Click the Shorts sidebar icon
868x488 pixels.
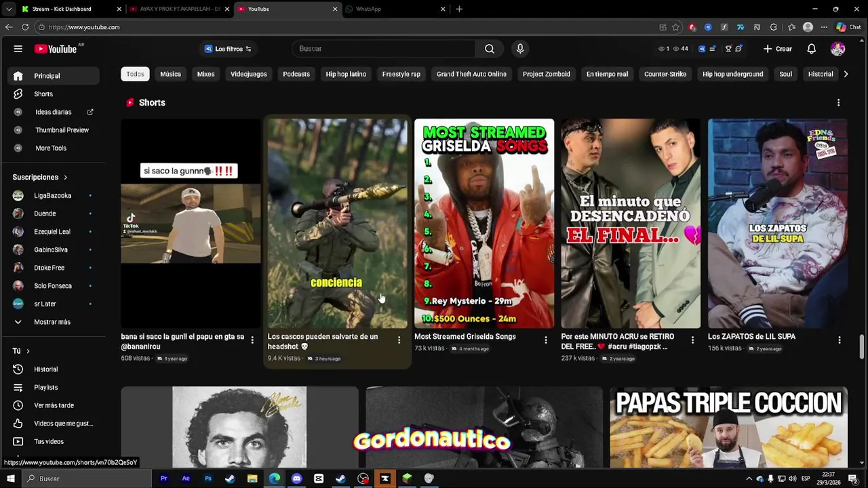[x=18, y=94]
